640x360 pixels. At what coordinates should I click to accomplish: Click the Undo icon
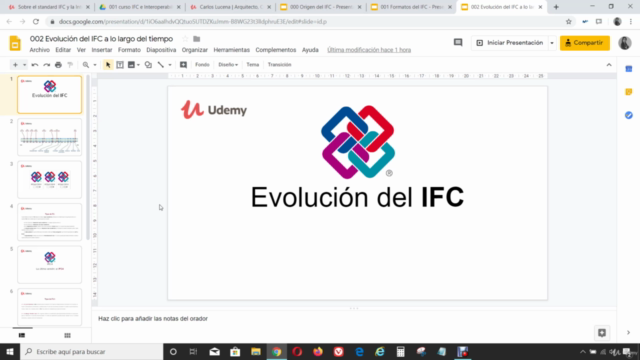(35, 64)
